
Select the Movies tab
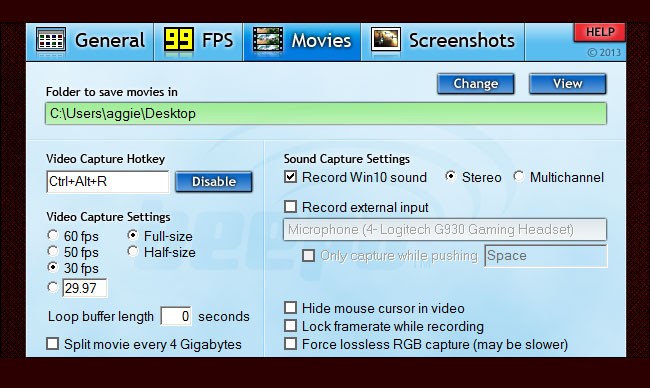coord(302,42)
